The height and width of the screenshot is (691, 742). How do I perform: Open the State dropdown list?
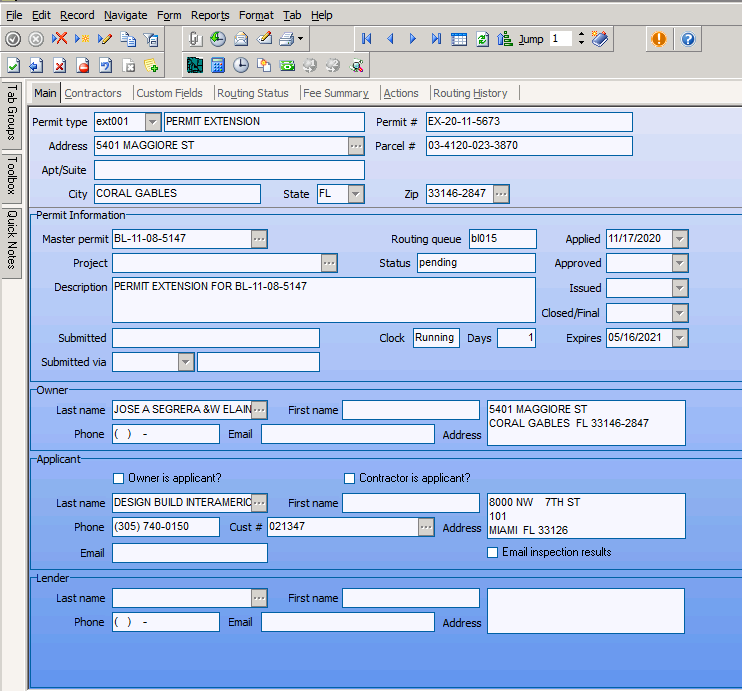(x=356, y=194)
